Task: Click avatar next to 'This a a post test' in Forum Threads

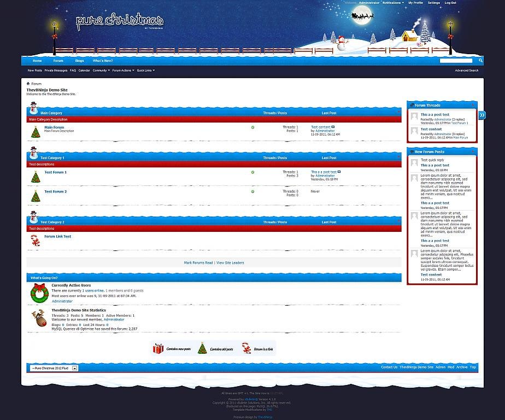Action: coord(414,116)
